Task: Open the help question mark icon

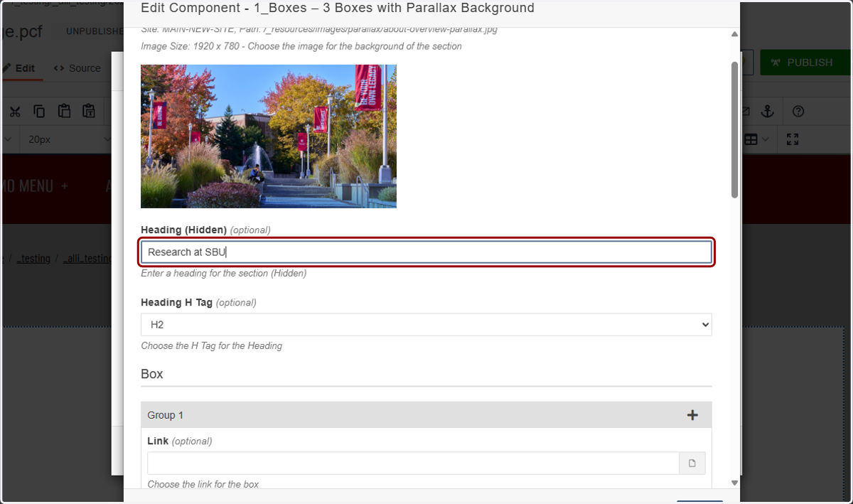Action: click(798, 111)
